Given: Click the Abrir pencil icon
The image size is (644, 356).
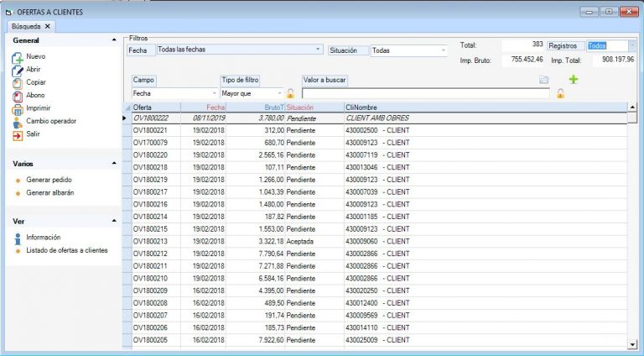Looking at the screenshot, I should tap(18, 71).
